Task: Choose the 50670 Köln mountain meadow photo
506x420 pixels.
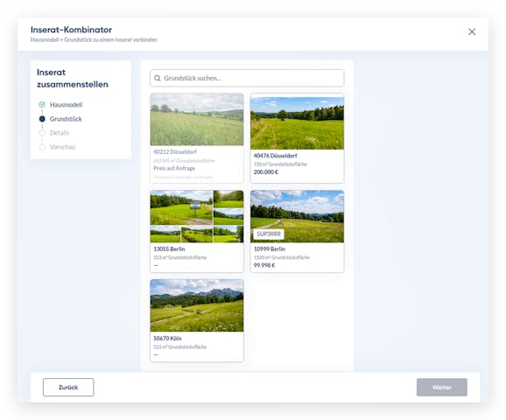Action: point(197,305)
